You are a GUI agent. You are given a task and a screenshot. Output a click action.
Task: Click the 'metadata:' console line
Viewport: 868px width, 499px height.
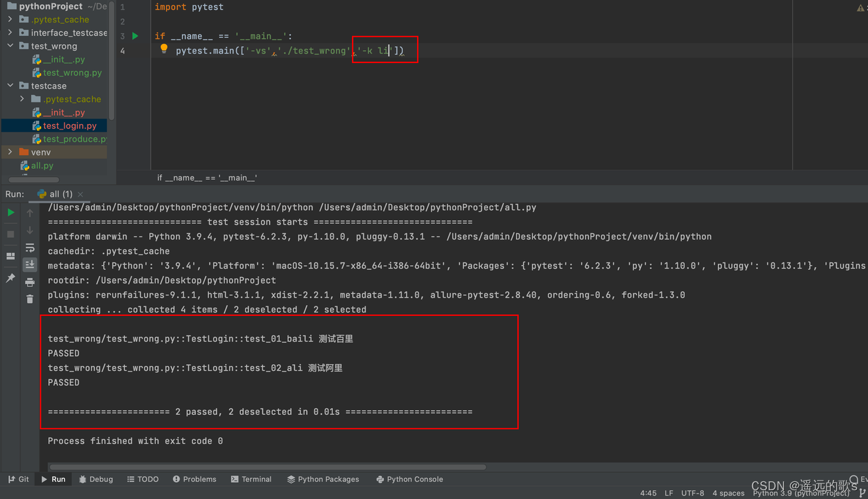458,266
